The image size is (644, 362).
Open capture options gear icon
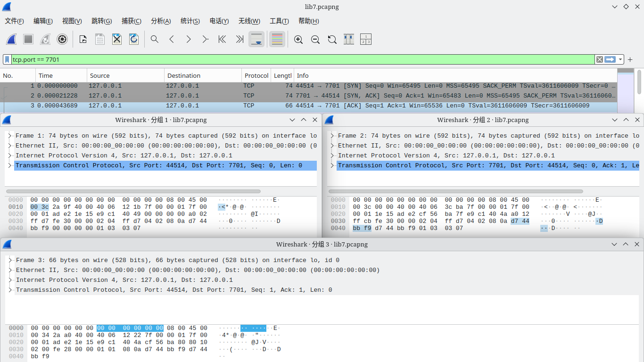pos(62,40)
